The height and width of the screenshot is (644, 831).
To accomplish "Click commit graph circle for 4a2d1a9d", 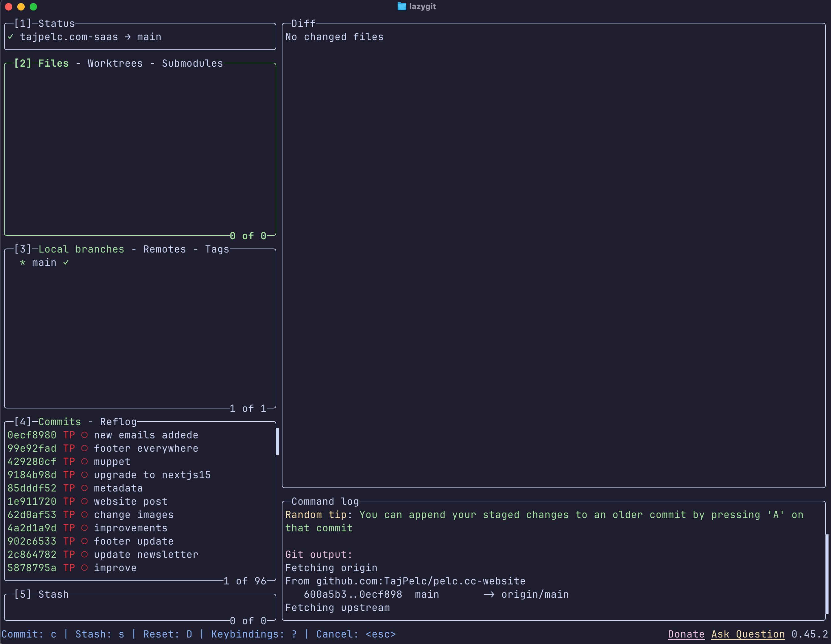I will pyautogui.click(x=85, y=528).
